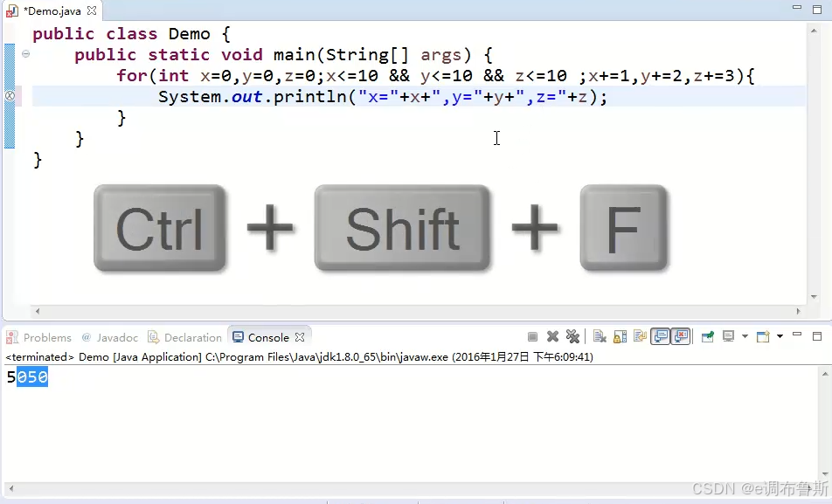Click the Console monitor tab icon
Image resolution: width=832 pixels, height=504 pixels.
pyautogui.click(x=239, y=337)
